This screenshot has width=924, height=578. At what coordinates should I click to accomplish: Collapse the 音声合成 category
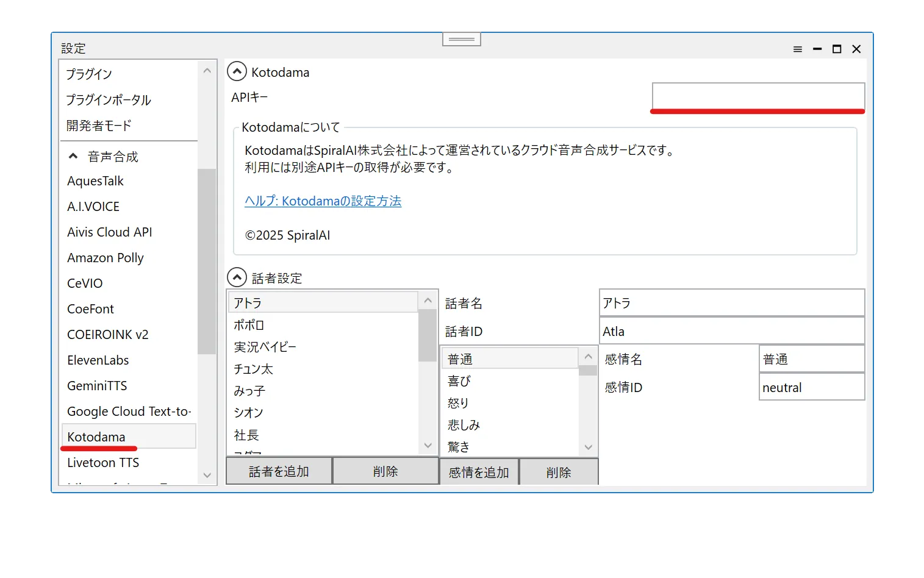click(73, 156)
